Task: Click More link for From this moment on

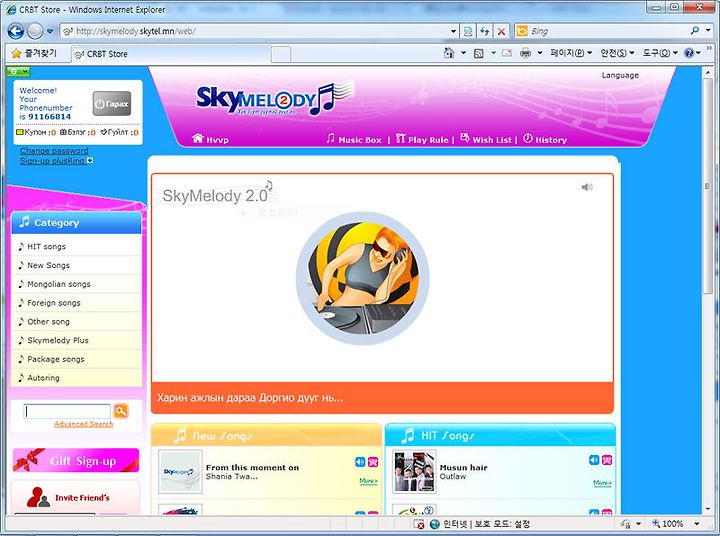Action: coord(368,481)
